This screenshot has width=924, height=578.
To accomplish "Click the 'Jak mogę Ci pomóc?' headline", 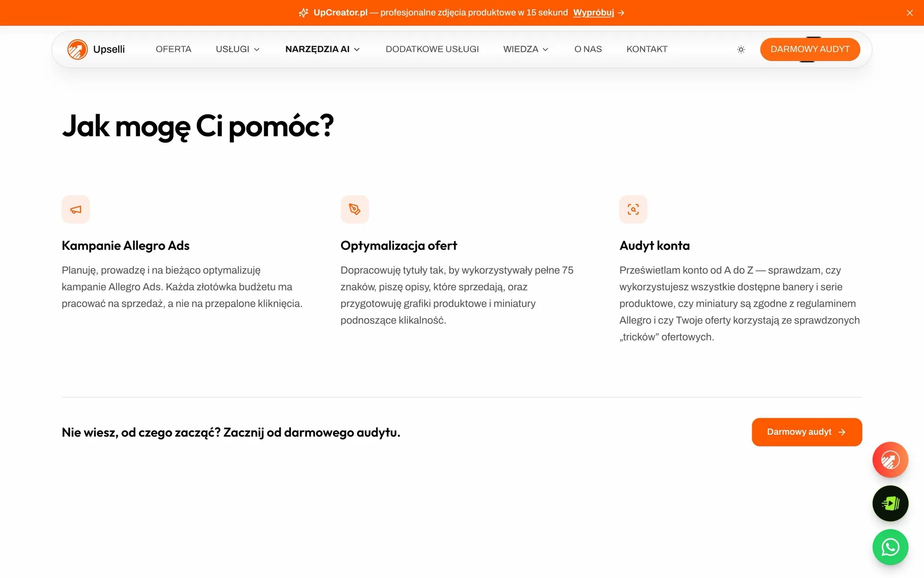I will 198,127.
